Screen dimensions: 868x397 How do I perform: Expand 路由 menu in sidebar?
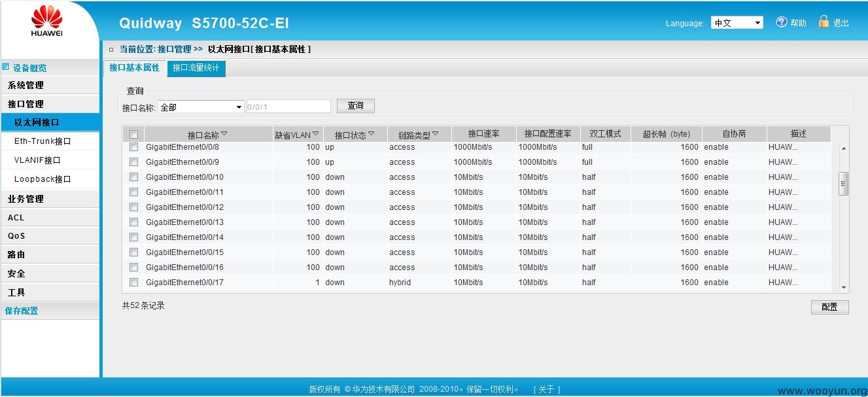(x=50, y=254)
